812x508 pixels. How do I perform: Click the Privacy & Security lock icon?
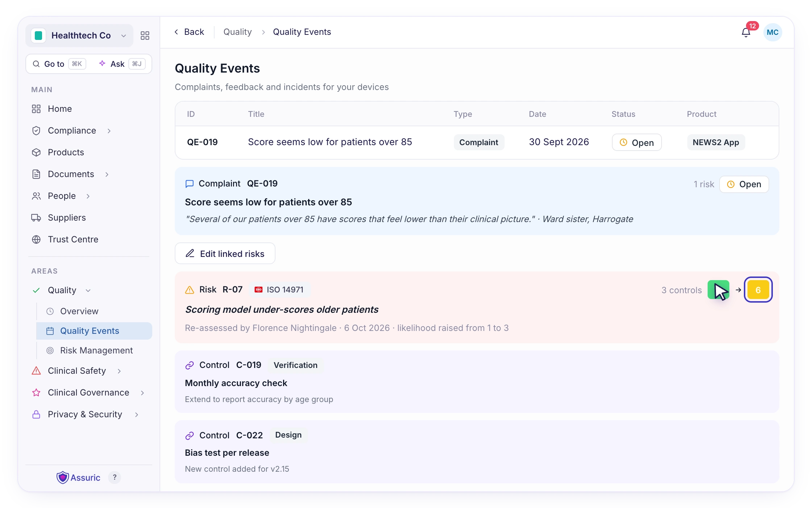click(36, 414)
